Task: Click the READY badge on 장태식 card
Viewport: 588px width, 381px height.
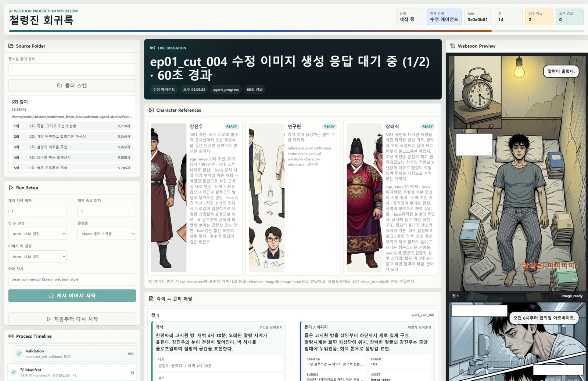Action: pyautogui.click(x=427, y=127)
